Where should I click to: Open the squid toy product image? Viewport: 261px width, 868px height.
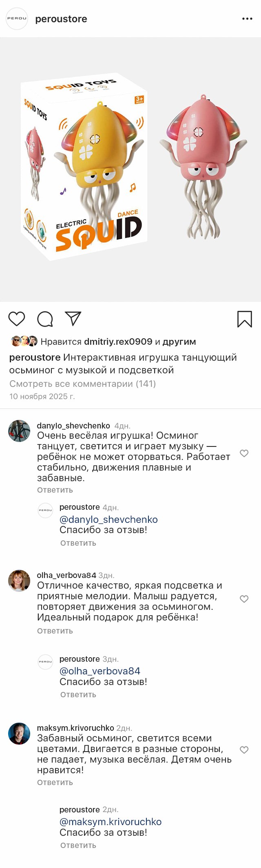point(130,170)
